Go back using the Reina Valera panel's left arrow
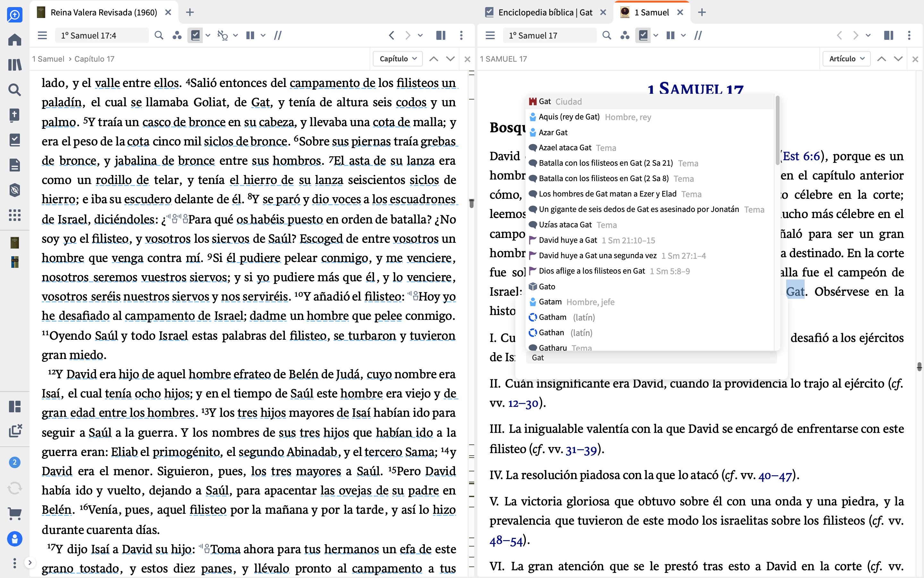The image size is (924, 578). (391, 36)
